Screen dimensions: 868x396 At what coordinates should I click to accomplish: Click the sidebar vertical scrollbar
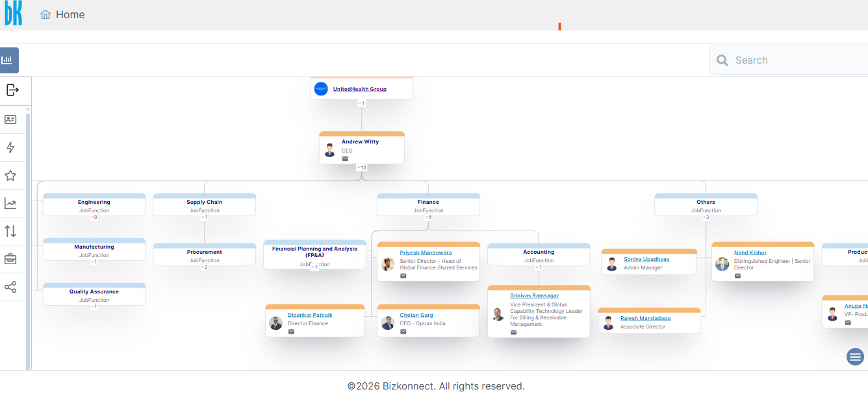(28, 240)
